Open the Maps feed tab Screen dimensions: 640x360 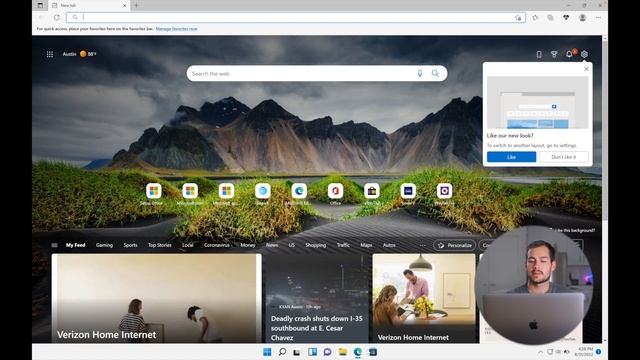click(366, 245)
